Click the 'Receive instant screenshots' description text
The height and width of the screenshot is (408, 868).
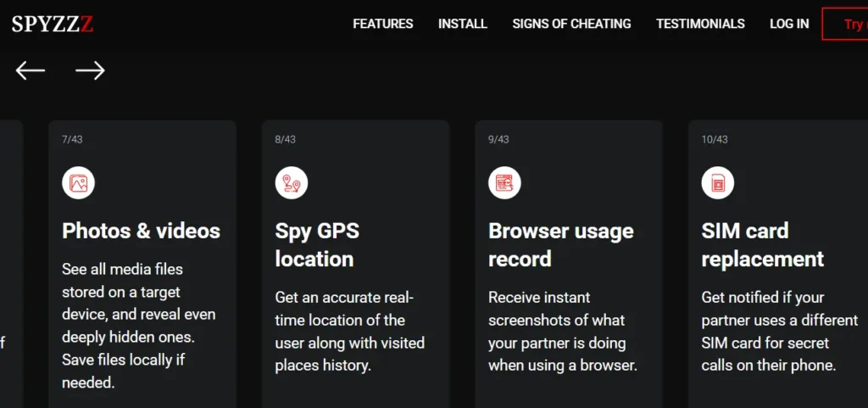pyautogui.click(x=562, y=332)
